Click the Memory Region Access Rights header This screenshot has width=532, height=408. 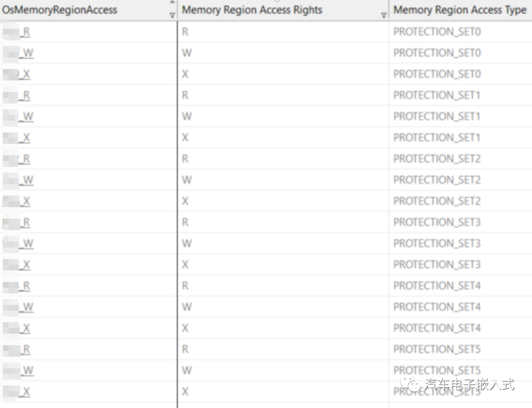pos(252,10)
